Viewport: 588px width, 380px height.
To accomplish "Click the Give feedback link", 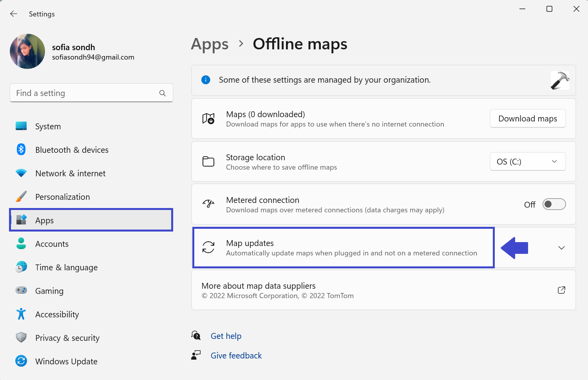I will pyautogui.click(x=236, y=356).
